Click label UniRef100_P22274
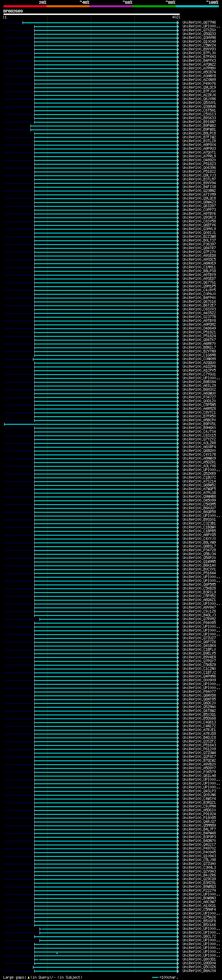The width and height of the screenshot is (222, 980). pos(199,890)
